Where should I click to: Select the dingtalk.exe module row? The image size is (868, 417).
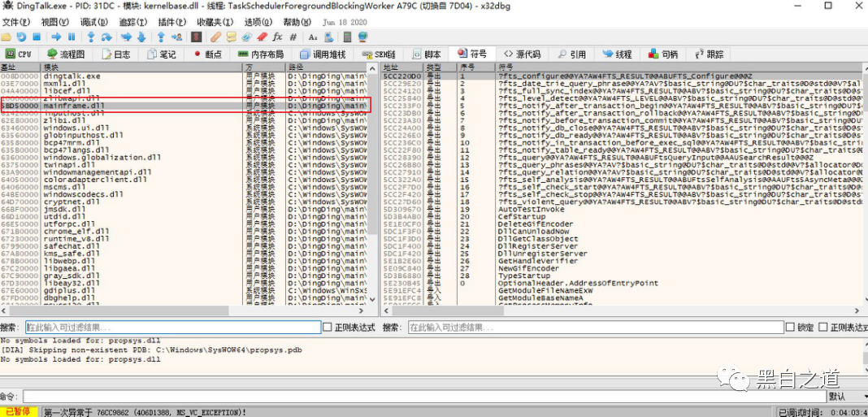pyautogui.click(x=184, y=76)
